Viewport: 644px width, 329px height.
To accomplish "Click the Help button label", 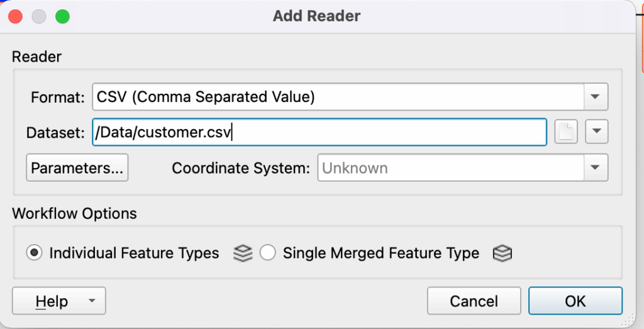I will (52, 301).
